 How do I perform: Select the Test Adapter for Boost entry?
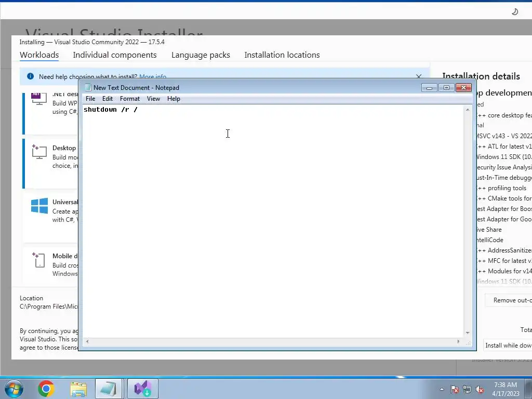(504, 209)
